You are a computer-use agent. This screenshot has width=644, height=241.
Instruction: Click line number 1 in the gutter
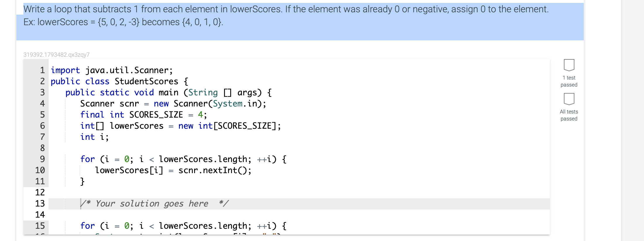click(42, 70)
